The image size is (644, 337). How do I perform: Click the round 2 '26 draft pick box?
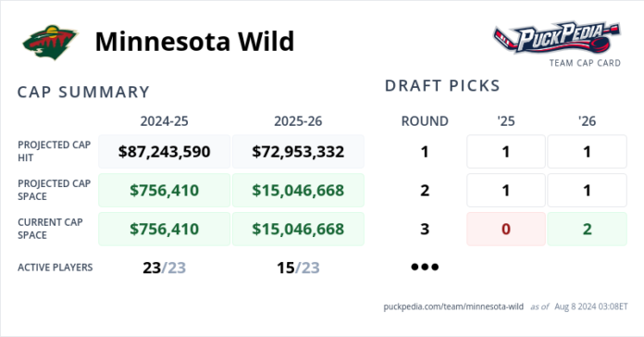click(588, 191)
